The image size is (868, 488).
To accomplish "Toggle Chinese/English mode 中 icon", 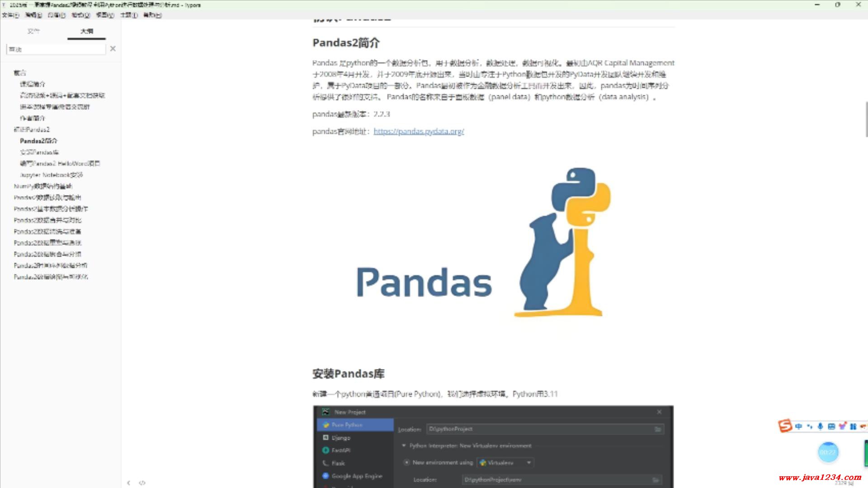I will tap(799, 426).
